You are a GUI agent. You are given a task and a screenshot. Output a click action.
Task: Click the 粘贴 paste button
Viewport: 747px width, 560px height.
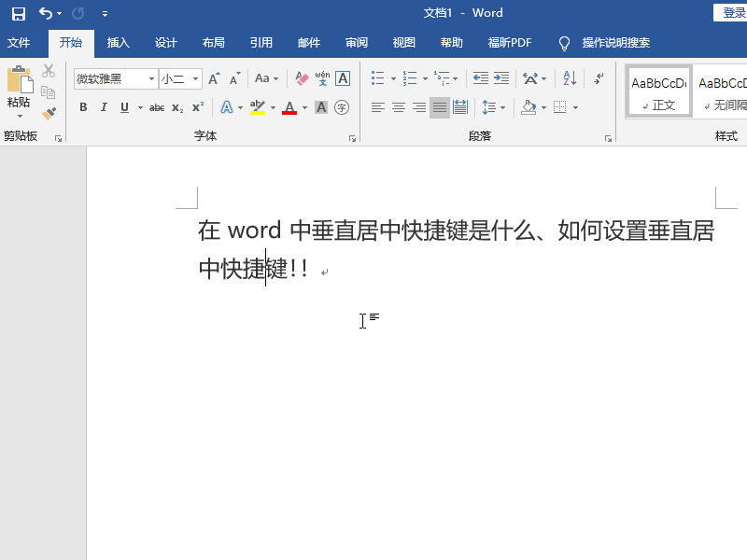(x=19, y=91)
